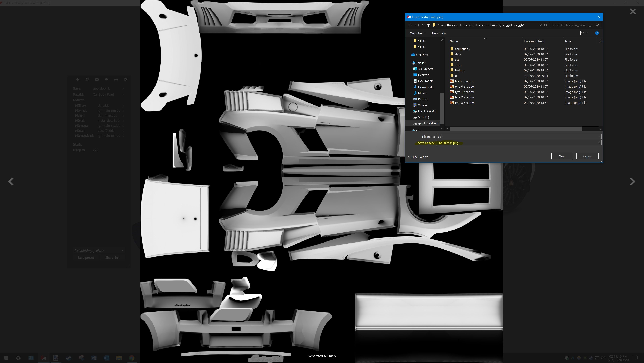Go to previous image with left arrow
The width and height of the screenshot is (644, 363).
pos(11,182)
